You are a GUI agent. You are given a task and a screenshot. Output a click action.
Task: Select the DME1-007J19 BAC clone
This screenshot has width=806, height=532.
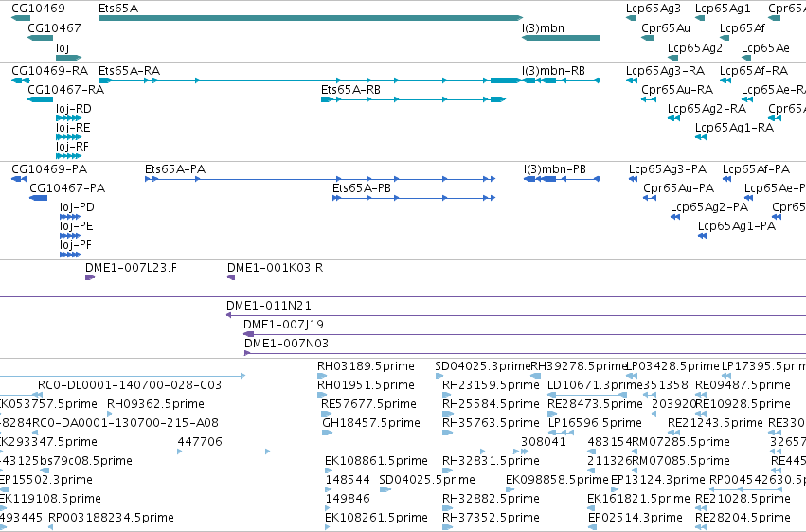click(x=525, y=334)
